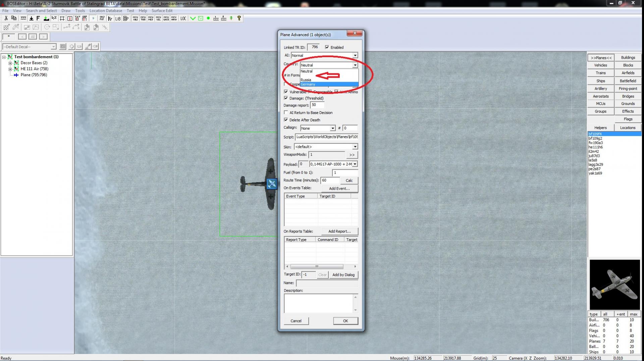Screen dimensions: 644x361
Task: Click the WeaponMods >> button
Action: [x=352, y=155]
